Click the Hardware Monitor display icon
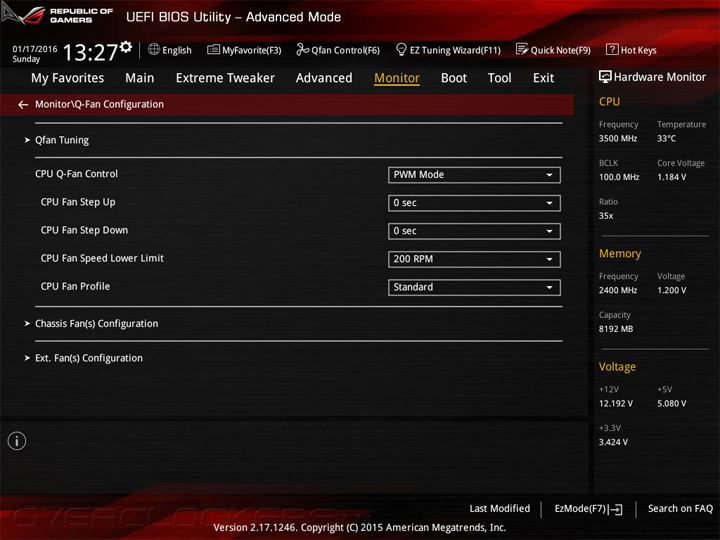The image size is (720, 540). coord(605,77)
